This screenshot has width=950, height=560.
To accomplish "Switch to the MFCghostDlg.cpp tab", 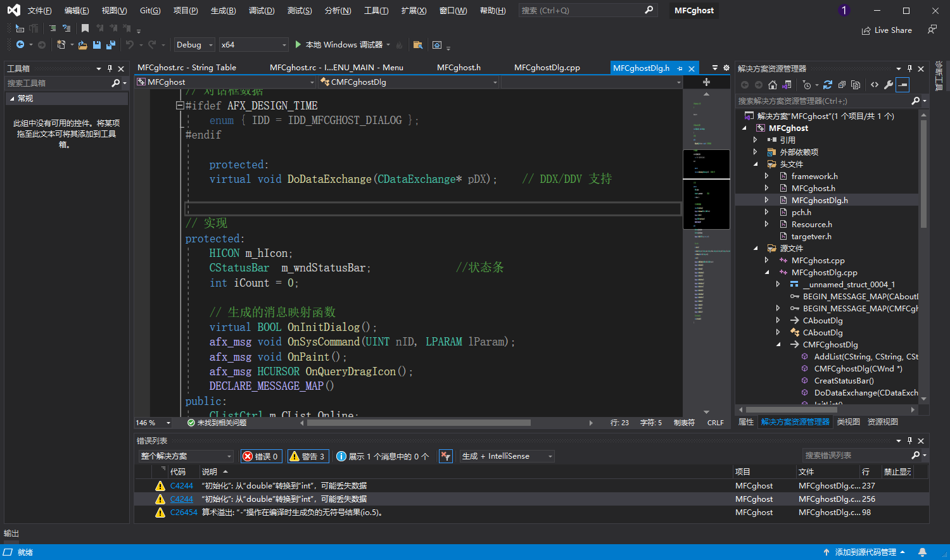I will point(547,68).
